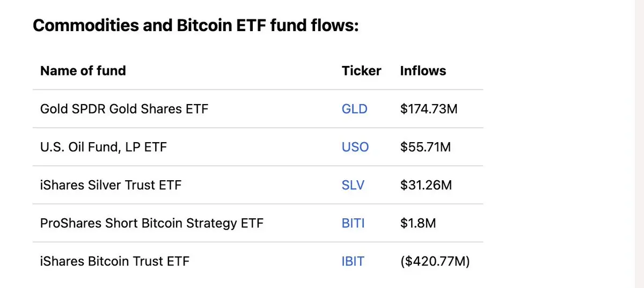Click the Gold SPDR Gold Shares ETF name
This screenshot has height=288, width=644.
click(x=124, y=109)
